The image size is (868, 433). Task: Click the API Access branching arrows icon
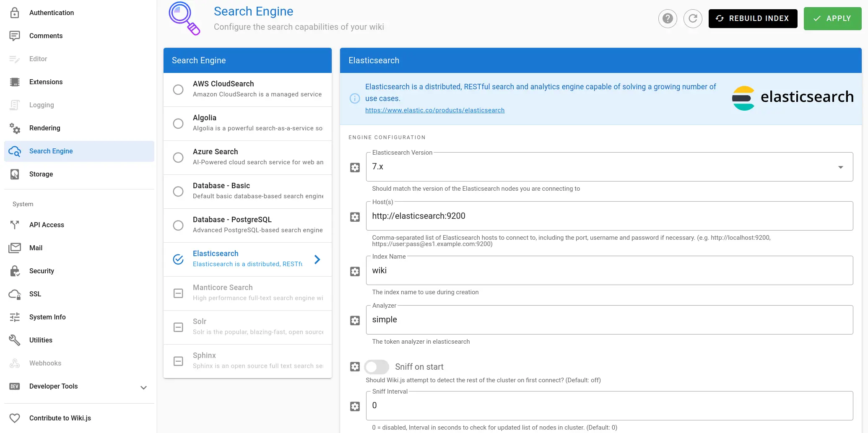(x=15, y=225)
